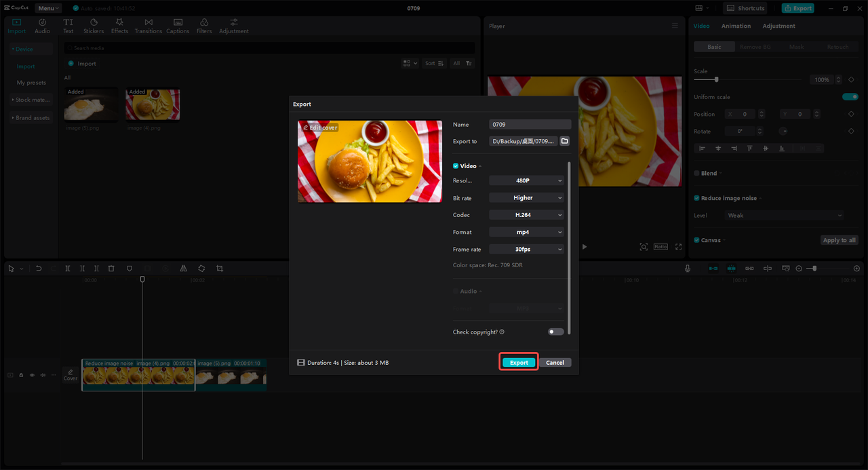Viewport: 868px width, 470px height.
Task: Open the Codec dropdown showing H.264
Action: click(526, 215)
